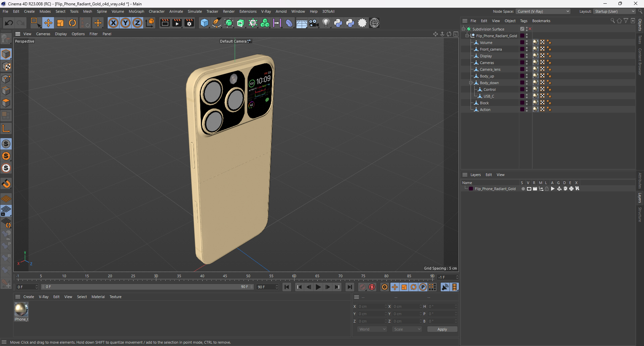Select the Move tool in toolbar

[48, 23]
